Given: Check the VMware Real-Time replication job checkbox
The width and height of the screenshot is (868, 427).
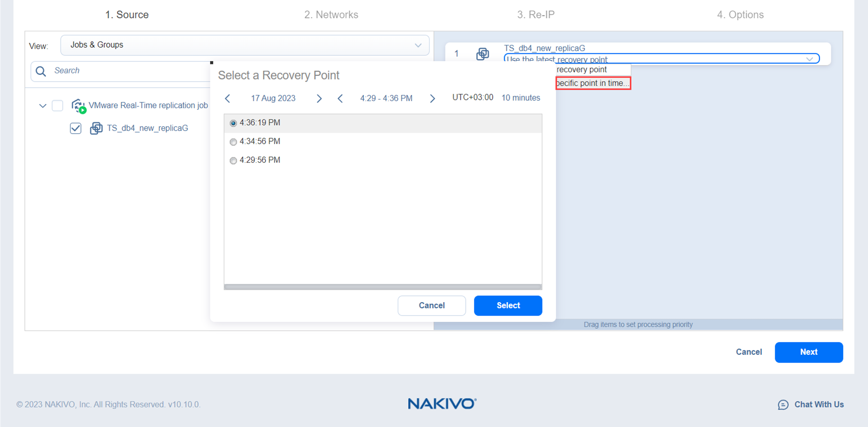Looking at the screenshot, I should click(x=57, y=106).
